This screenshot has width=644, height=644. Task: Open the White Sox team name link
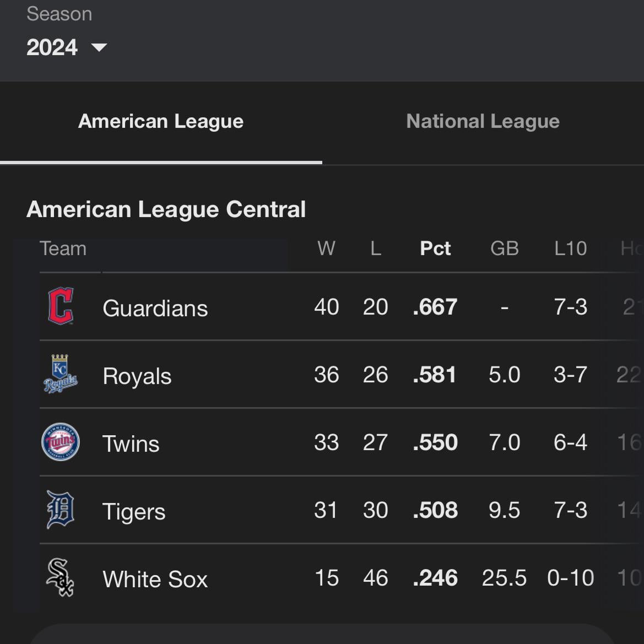tap(155, 579)
